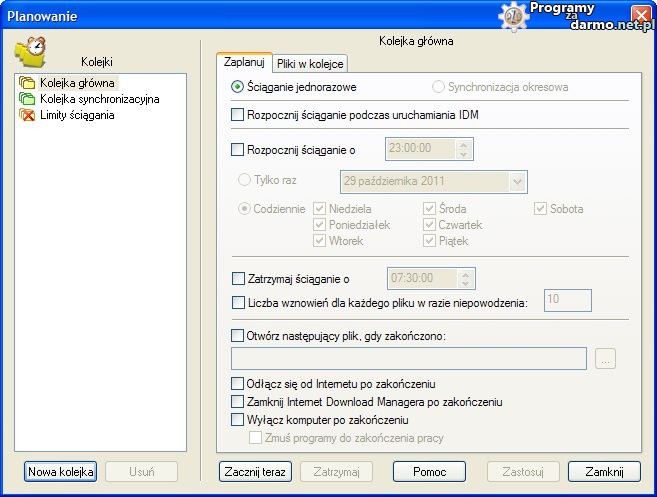Toggle Wyłącz komputer po zakończeniu checkbox

[237, 419]
